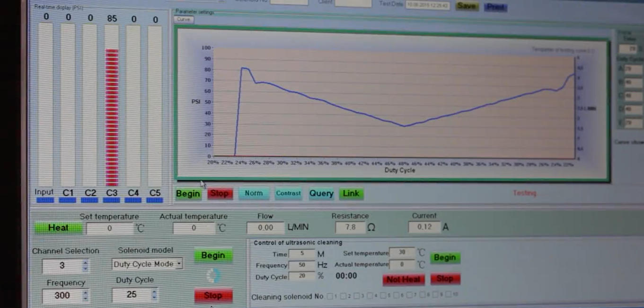This screenshot has width=644, height=308.
Task: Increase Duty Cycle 25 with up arrow
Action: [x=154, y=291]
